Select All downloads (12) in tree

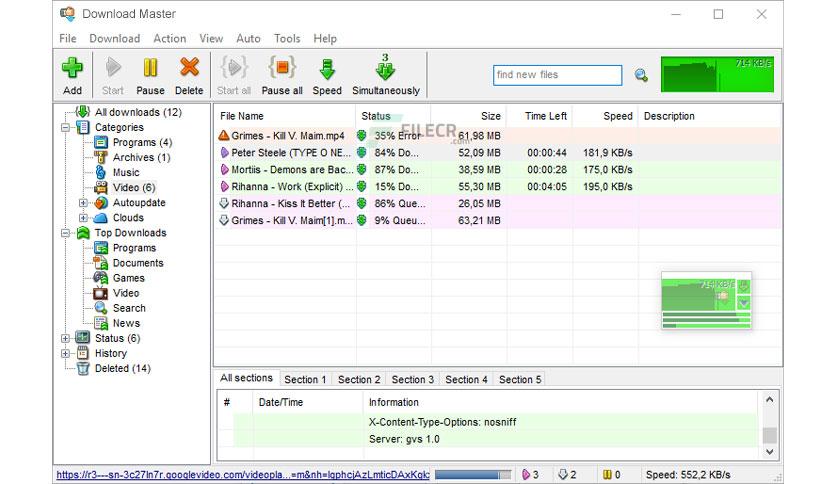pyautogui.click(x=138, y=112)
